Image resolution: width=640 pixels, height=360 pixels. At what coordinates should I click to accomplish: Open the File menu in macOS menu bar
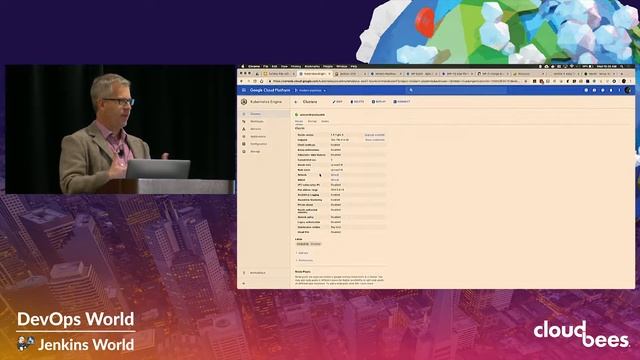click(x=266, y=66)
